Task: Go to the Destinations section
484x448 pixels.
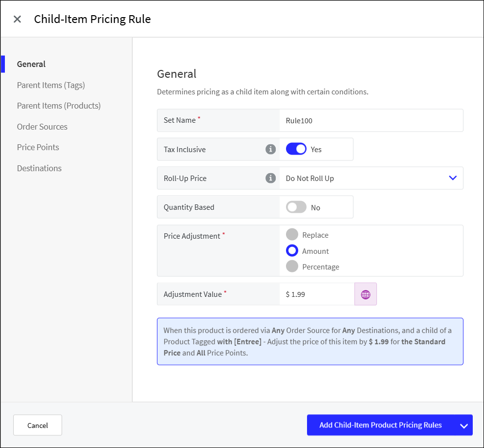Action: 39,168
